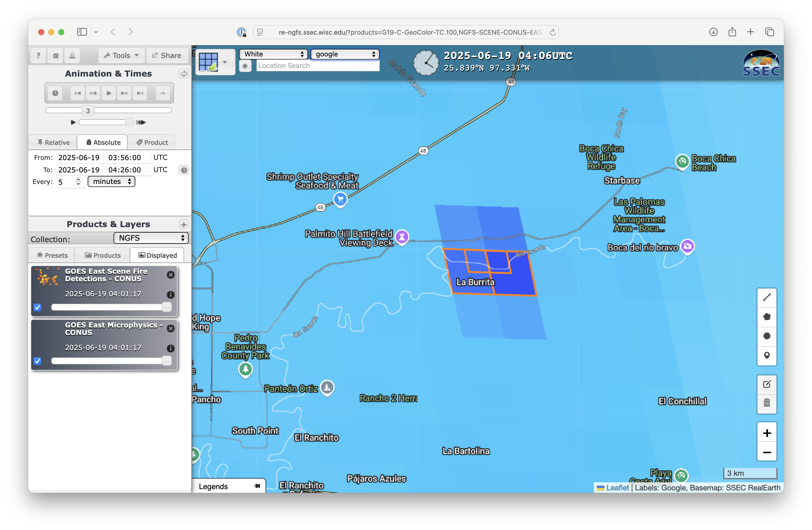The height and width of the screenshot is (530, 812).
Task: Click the edit layers tool
Action: click(x=767, y=385)
